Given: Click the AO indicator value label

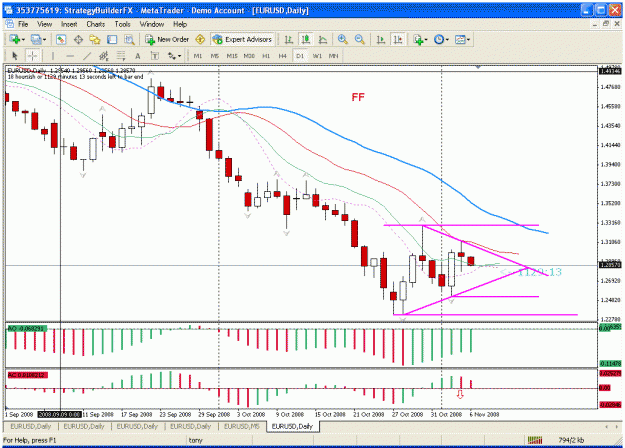Looking at the screenshot, I should coord(27,329).
